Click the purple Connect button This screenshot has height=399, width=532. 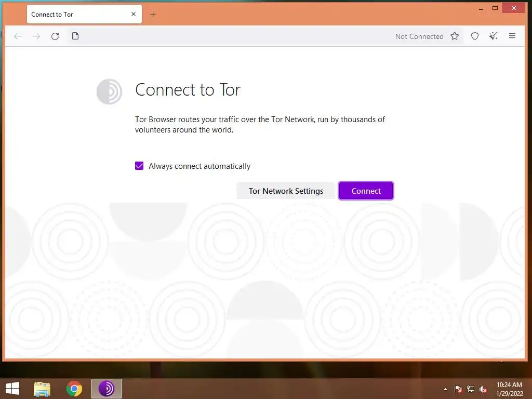tap(366, 191)
